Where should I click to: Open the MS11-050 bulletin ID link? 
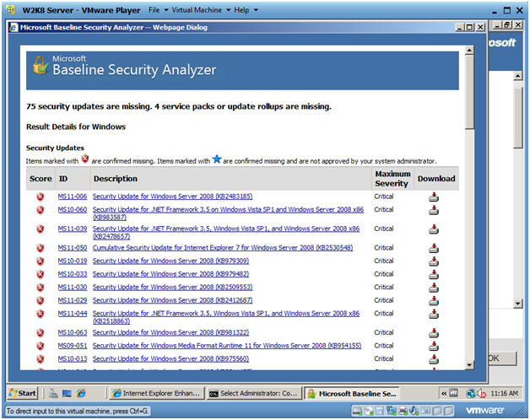[x=73, y=248]
